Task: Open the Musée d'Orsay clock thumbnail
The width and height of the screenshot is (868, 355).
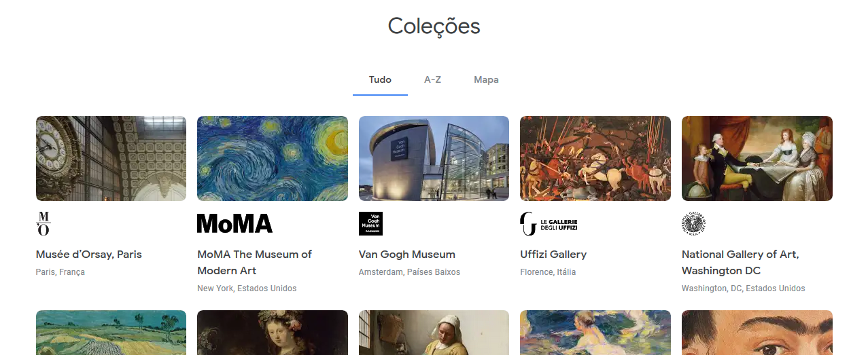Action: (111, 158)
